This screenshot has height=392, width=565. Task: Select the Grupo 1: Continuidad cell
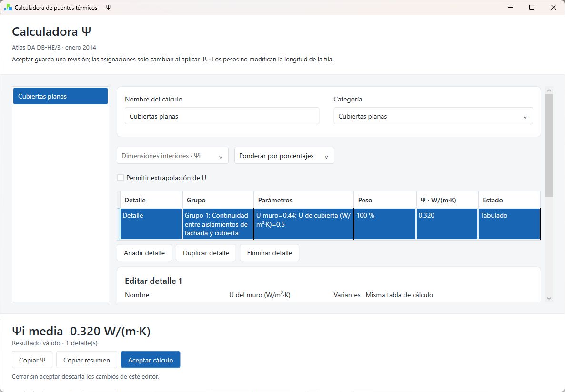(218, 224)
